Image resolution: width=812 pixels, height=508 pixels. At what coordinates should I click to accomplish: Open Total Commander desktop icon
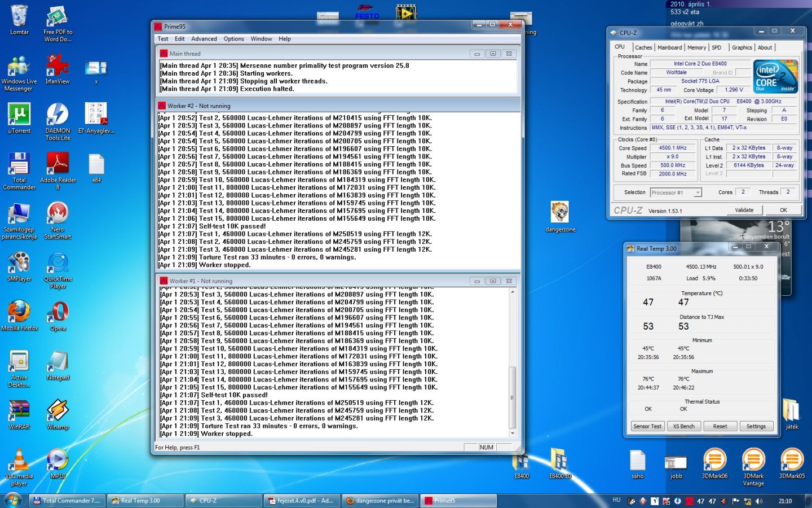coord(19,172)
